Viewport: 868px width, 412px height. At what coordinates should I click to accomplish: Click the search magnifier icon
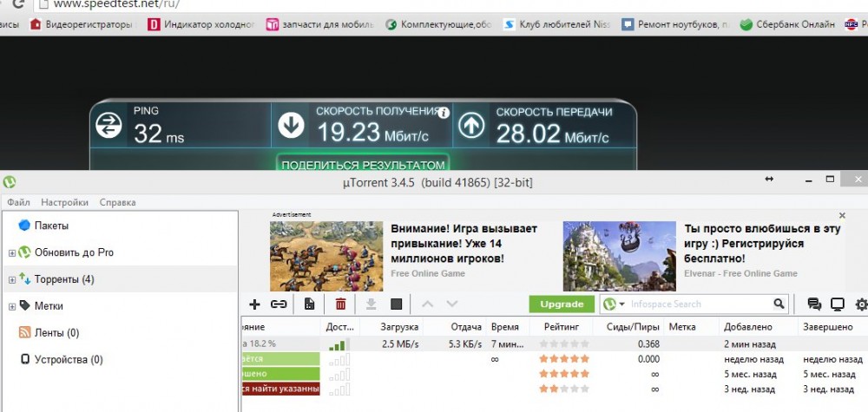click(779, 304)
